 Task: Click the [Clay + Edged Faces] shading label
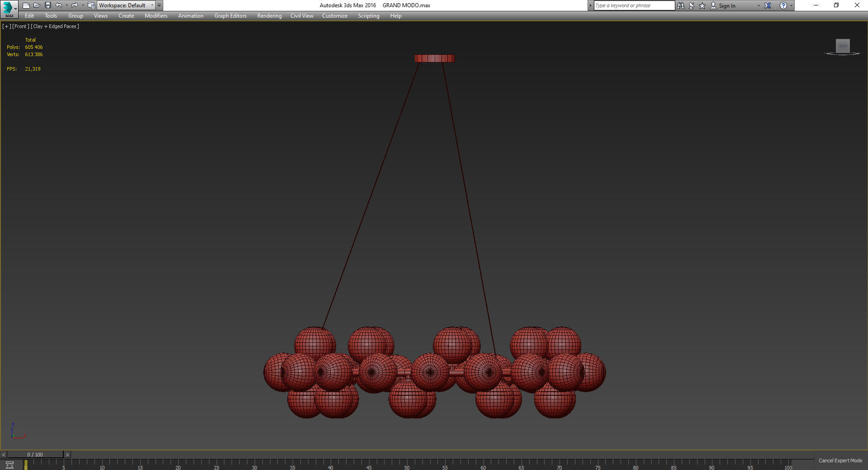pos(55,26)
